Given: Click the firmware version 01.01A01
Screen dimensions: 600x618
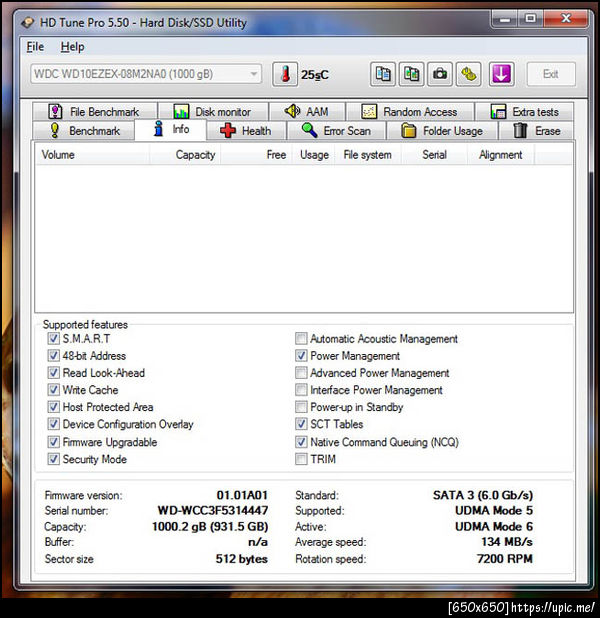Looking at the screenshot, I should pos(242,495).
